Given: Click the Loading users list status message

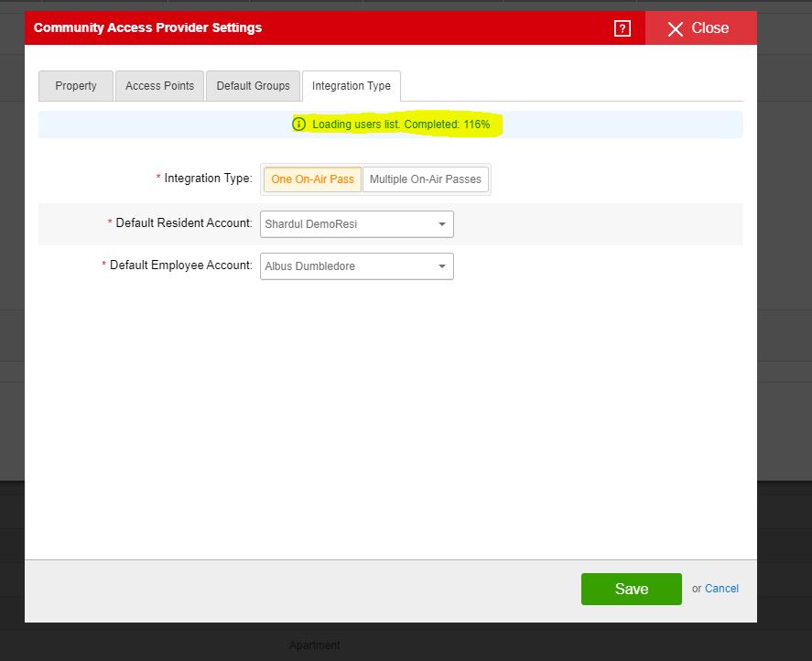Looking at the screenshot, I should point(401,125).
